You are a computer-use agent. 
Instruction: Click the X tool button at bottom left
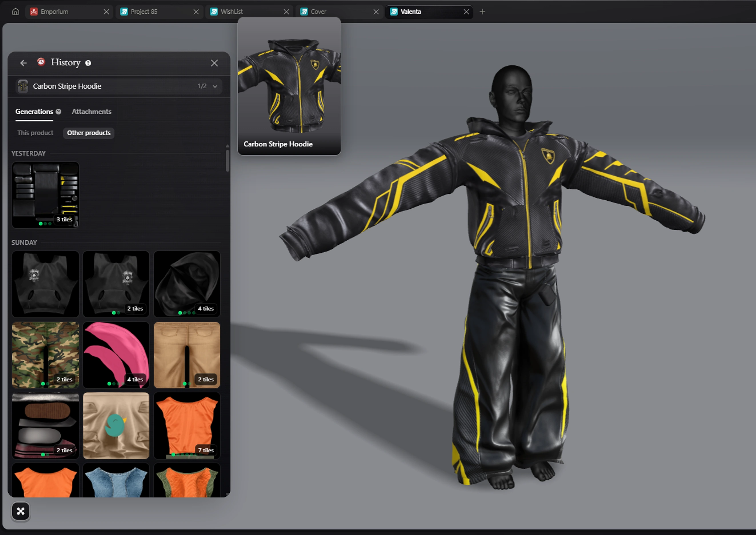[21, 511]
